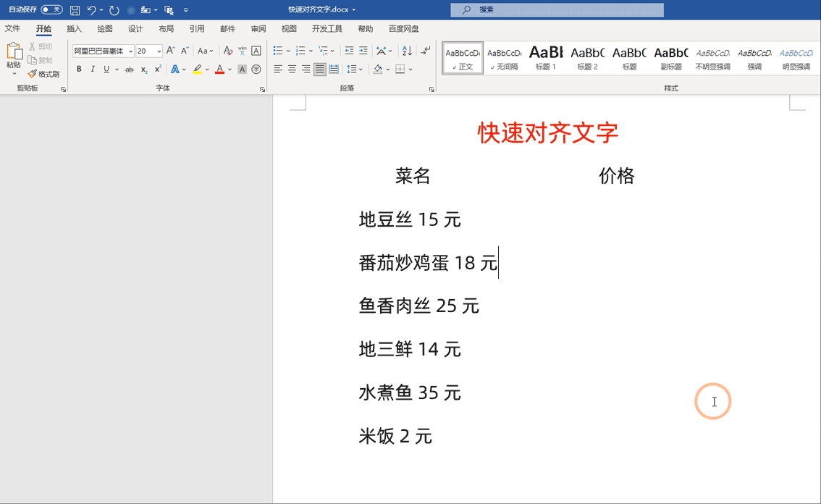This screenshot has height=504, width=821.
Task: Open the Font dialog launcher
Action: [x=262, y=90]
